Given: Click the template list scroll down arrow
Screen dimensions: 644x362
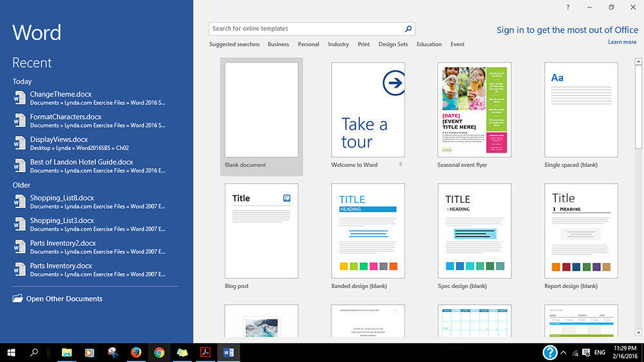Looking at the screenshot, I should 638,333.
